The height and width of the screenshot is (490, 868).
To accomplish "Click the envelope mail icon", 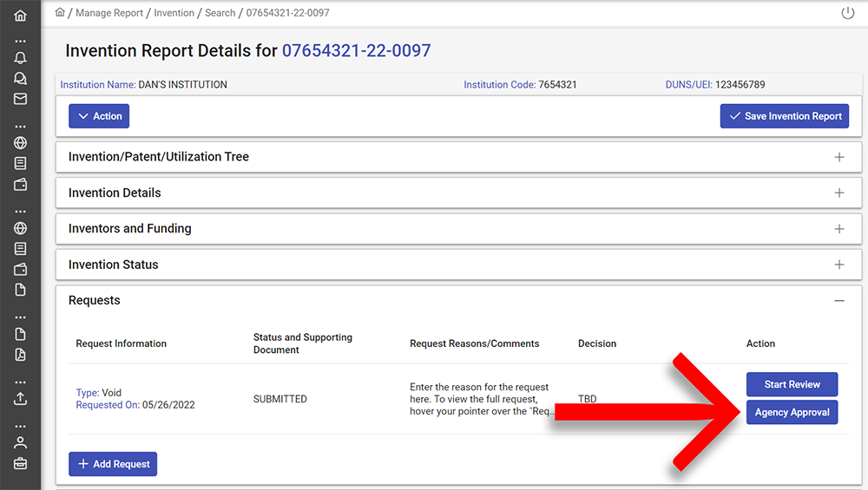I will tap(20, 99).
